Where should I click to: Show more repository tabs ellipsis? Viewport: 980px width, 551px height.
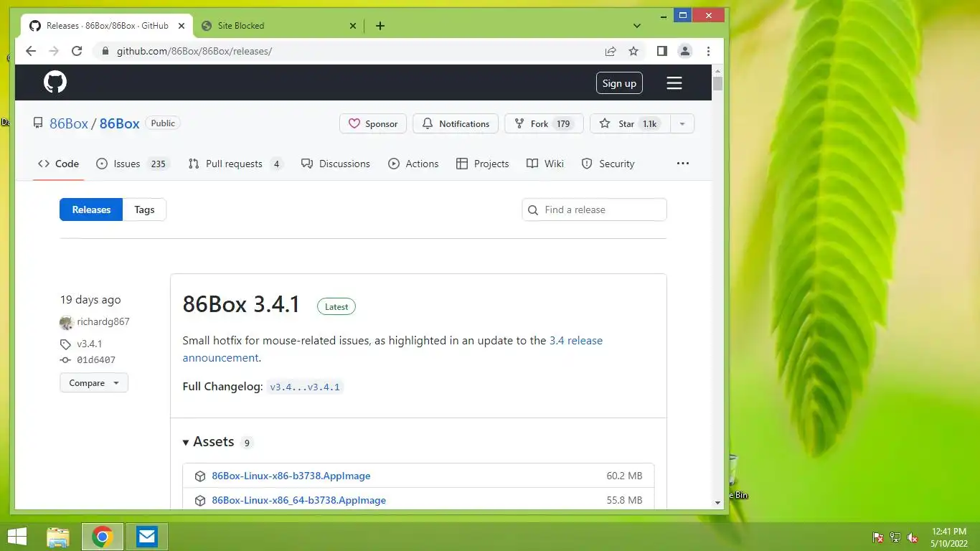point(683,164)
